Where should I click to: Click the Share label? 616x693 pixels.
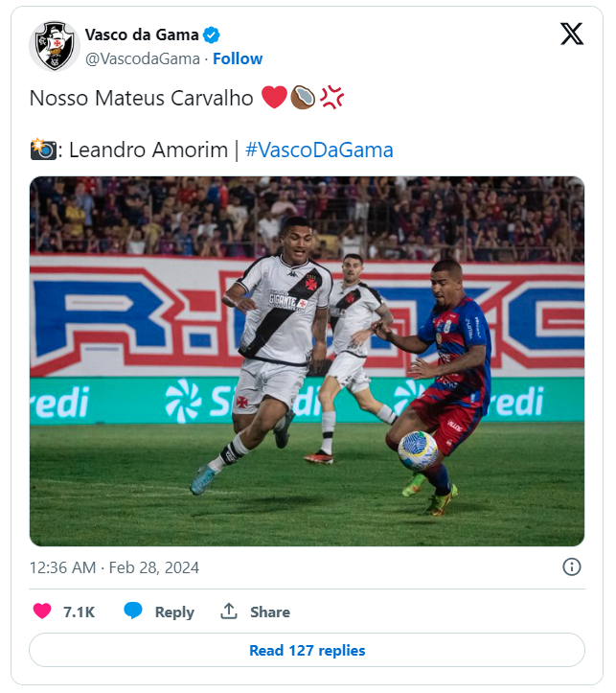[270, 612]
